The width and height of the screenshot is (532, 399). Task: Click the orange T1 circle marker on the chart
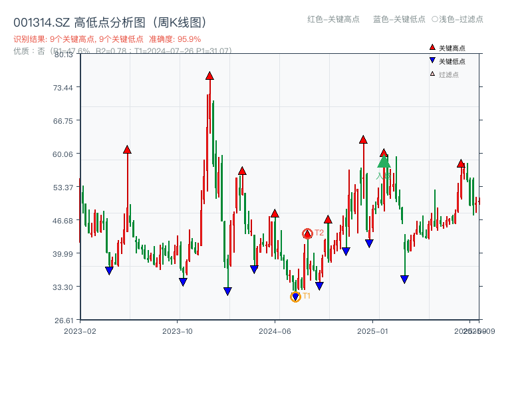click(295, 296)
